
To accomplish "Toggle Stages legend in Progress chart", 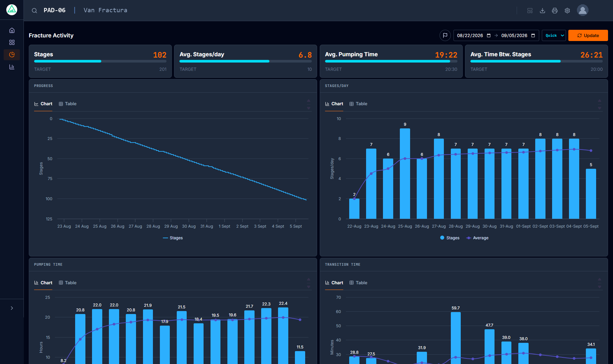I will [x=173, y=238].
